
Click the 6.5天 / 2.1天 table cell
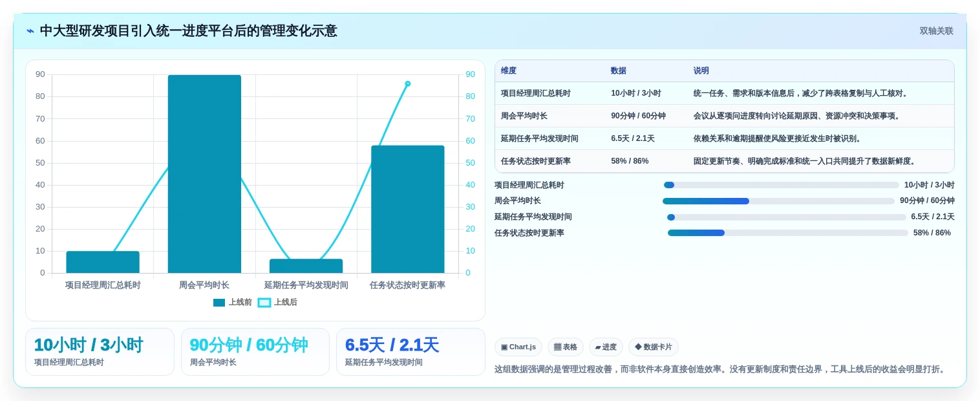633,138
